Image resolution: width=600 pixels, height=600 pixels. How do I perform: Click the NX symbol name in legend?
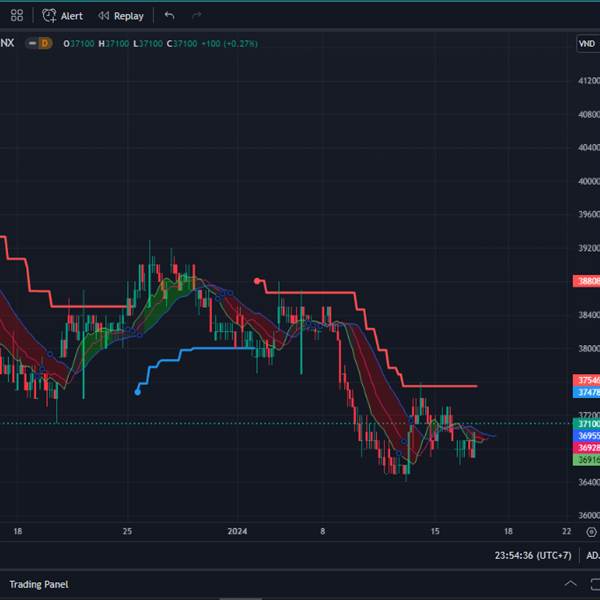7,43
